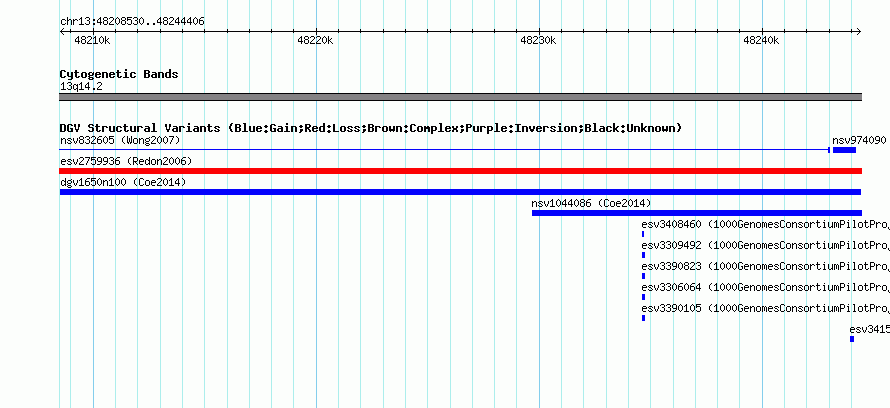This screenshot has height=408, width=890.
Task: Open the esv3306064 variant label
Action: click(x=765, y=287)
